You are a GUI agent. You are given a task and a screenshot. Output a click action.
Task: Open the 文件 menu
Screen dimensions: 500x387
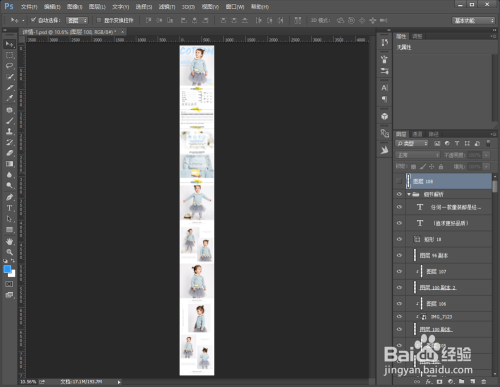29,7
